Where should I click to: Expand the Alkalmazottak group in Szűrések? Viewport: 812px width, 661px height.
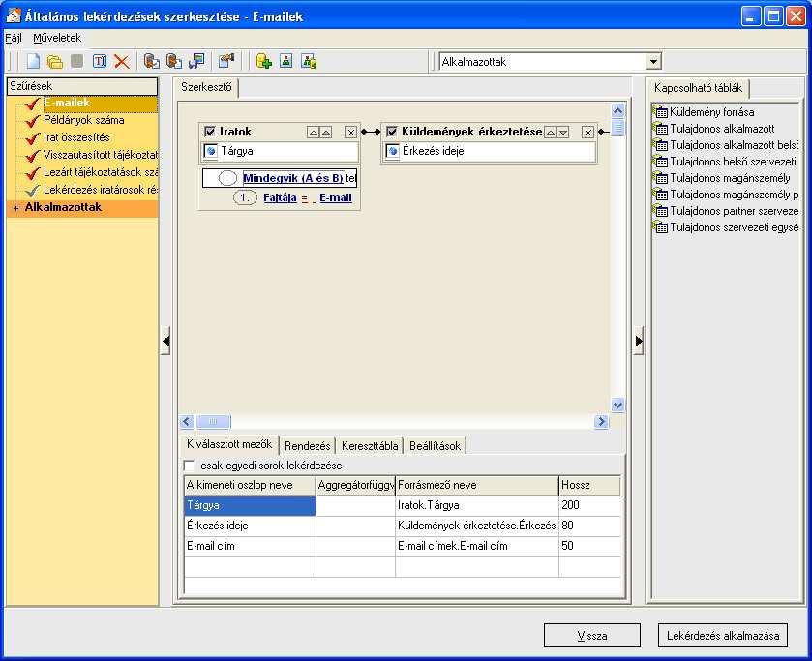pyautogui.click(x=16, y=208)
